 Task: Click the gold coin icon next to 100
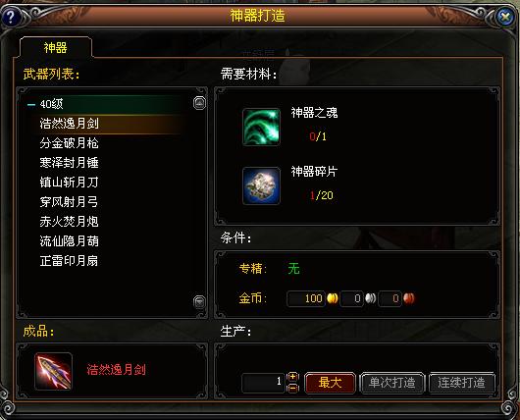tap(333, 298)
